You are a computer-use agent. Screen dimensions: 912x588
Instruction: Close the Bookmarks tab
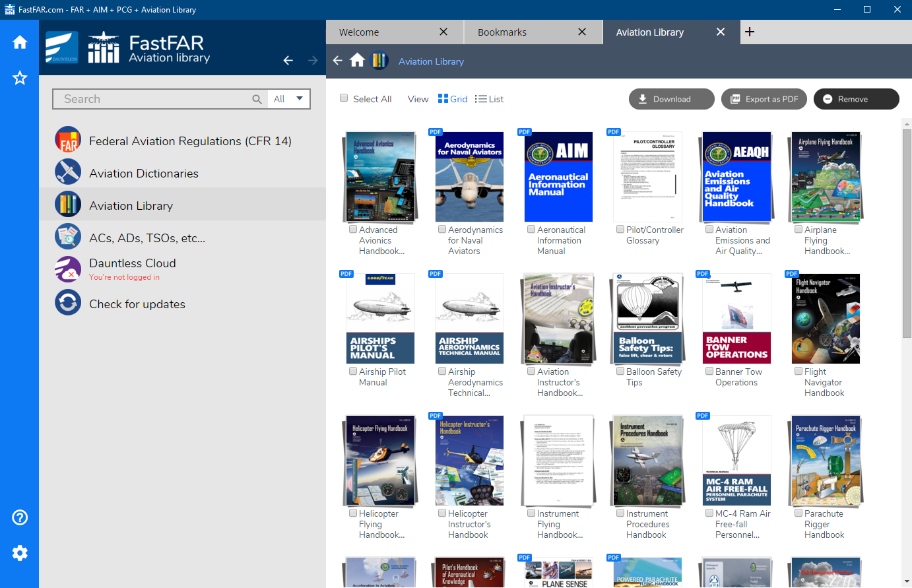[x=582, y=32]
